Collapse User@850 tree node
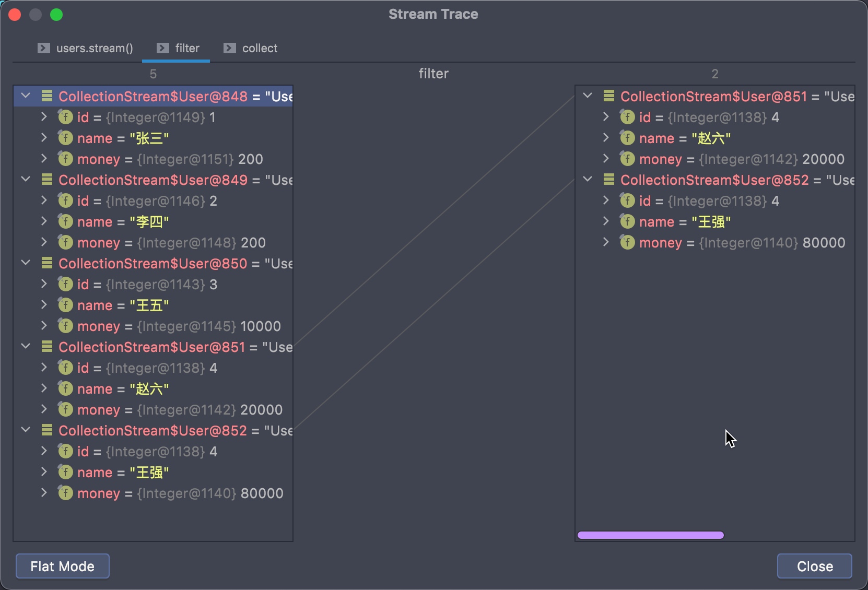 (x=26, y=263)
